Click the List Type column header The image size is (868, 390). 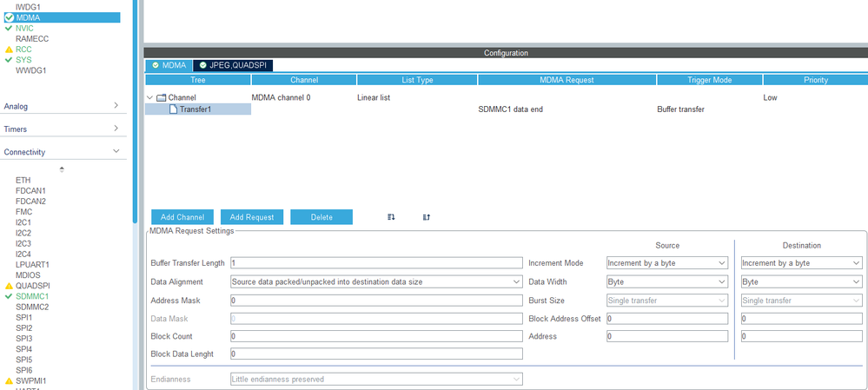click(417, 80)
